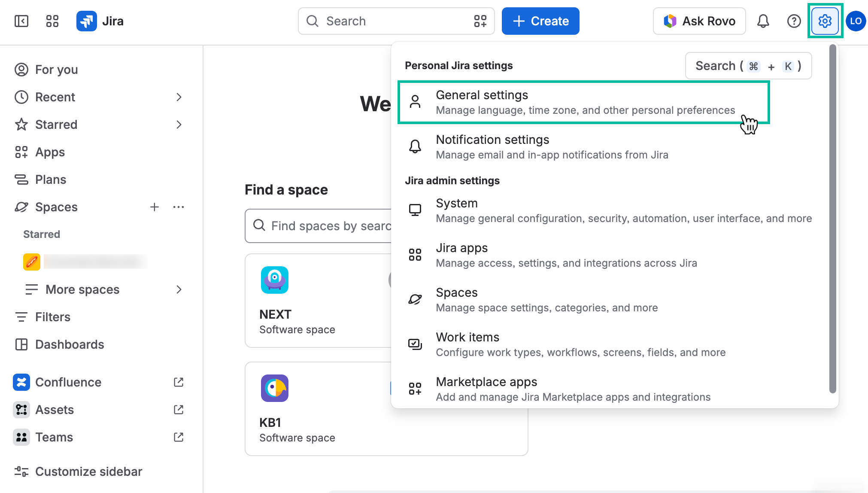Collapse the sidebar using the panel icon

click(x=21, y=21)
